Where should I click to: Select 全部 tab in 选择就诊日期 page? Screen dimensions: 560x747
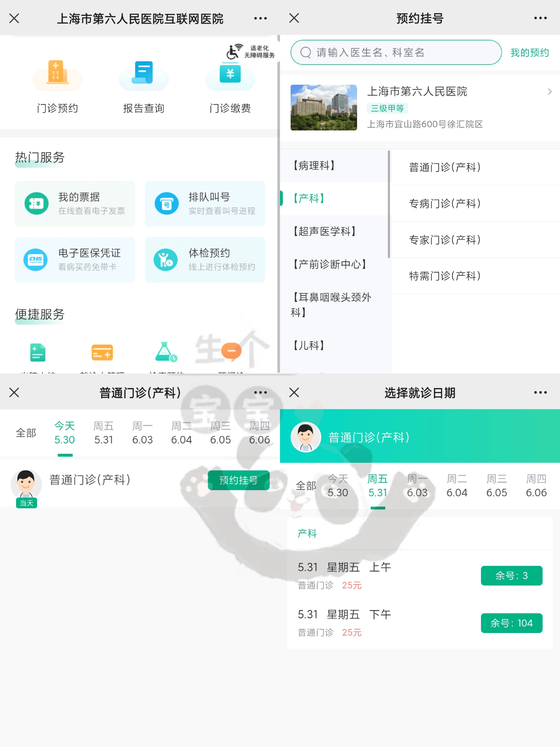point(306,486)
